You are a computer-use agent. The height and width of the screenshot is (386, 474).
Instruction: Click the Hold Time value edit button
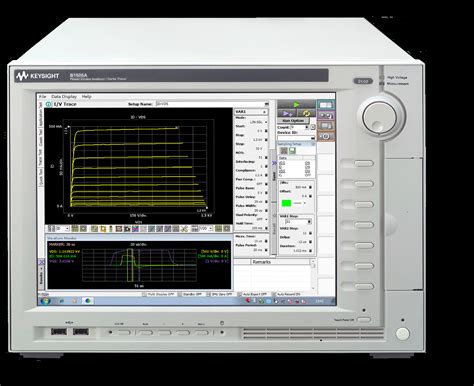coord(266,228)
